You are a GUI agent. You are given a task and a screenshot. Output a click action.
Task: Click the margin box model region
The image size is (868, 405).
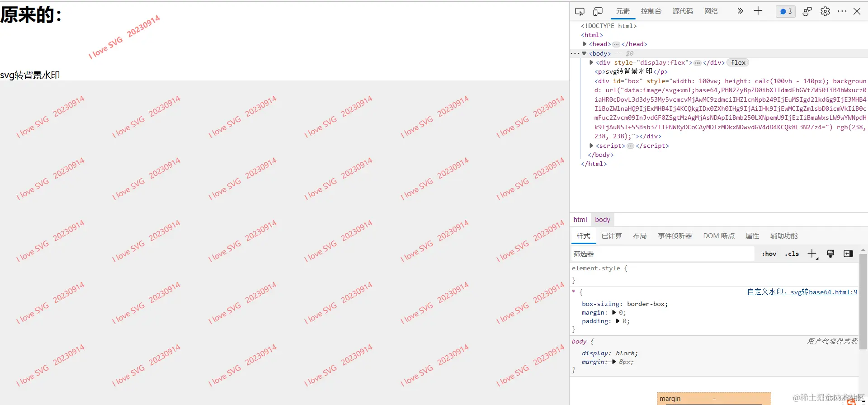tap(714, 399)
